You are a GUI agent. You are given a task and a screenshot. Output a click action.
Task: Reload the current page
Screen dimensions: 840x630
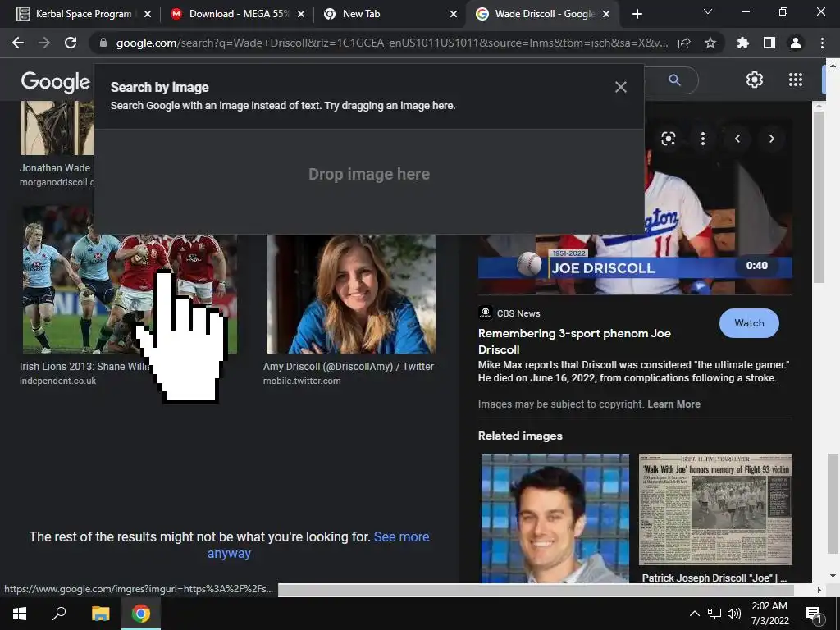[71, 43]
